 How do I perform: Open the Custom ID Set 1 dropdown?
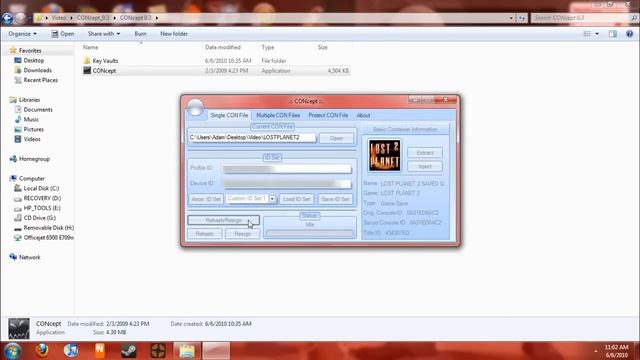(272, 199)
